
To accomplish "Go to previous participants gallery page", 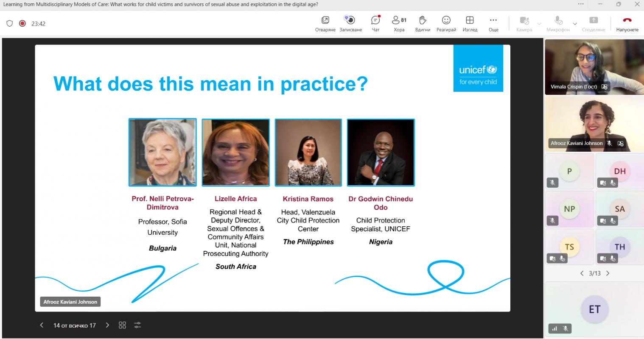I will click(x=582, y=273).
